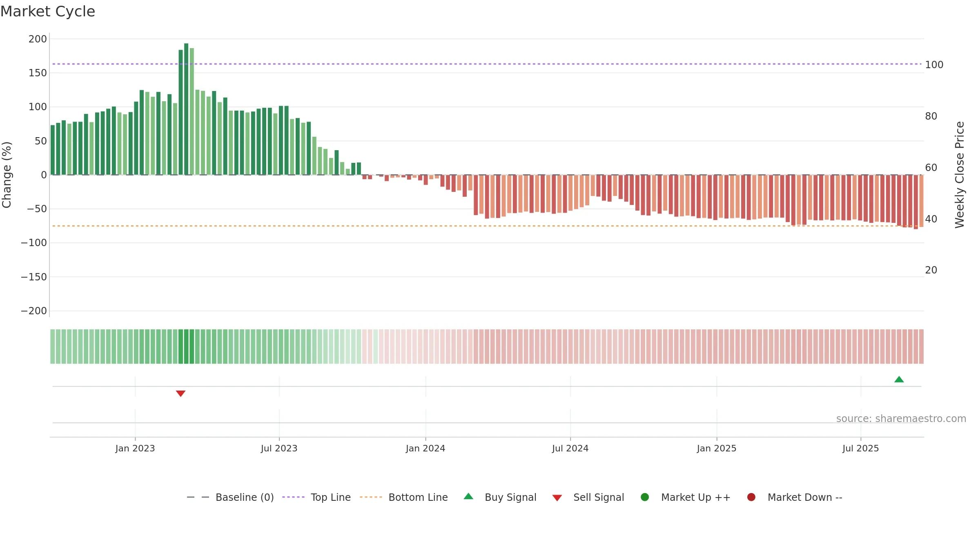Click the green circle legend icon
Viewport: 980px width, 551px height.
point(645,497)
